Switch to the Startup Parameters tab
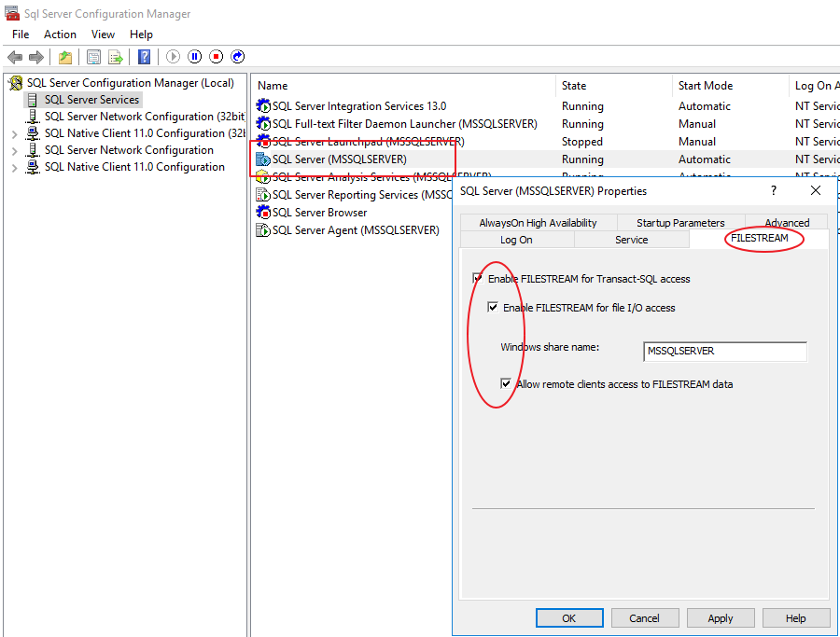Screen dimensions: 840x637 coord(680,223)
